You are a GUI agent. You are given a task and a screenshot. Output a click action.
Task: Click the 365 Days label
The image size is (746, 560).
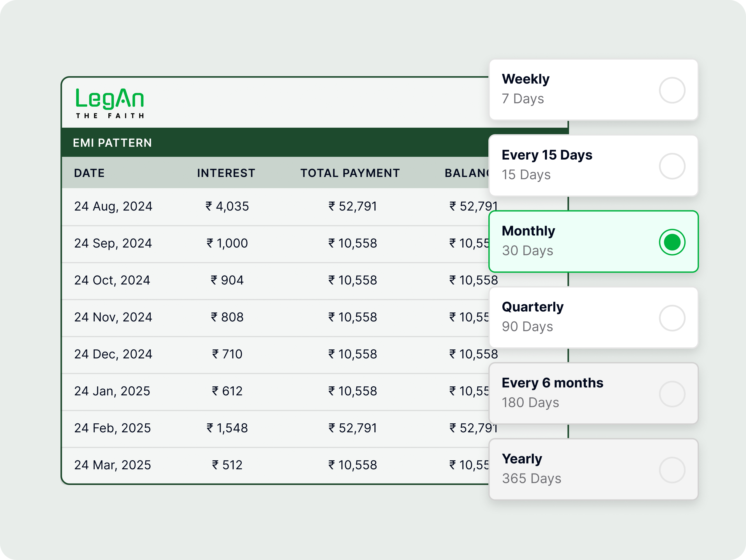tap(531, 479)
